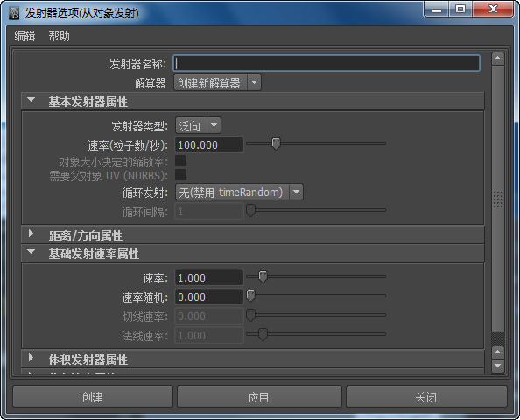
Task: Click the 创建 button
Action: 93,396
